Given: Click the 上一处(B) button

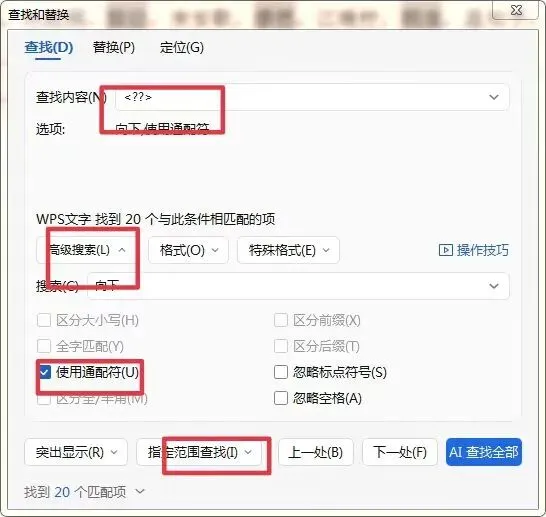Looking at the screenshot, I should (x=316, y=452).
